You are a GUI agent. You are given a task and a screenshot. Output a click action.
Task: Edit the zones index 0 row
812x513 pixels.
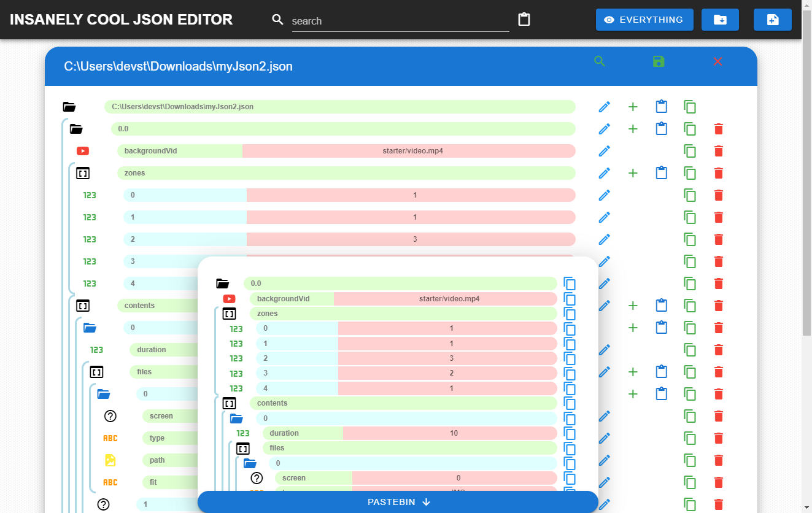pyautogui.click(x=605, y=195)
